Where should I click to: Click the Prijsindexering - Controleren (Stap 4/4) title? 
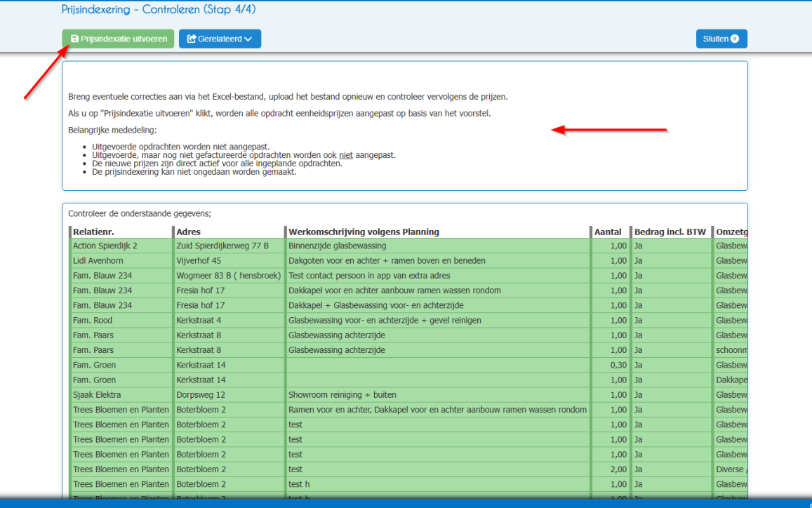(159, 9)
